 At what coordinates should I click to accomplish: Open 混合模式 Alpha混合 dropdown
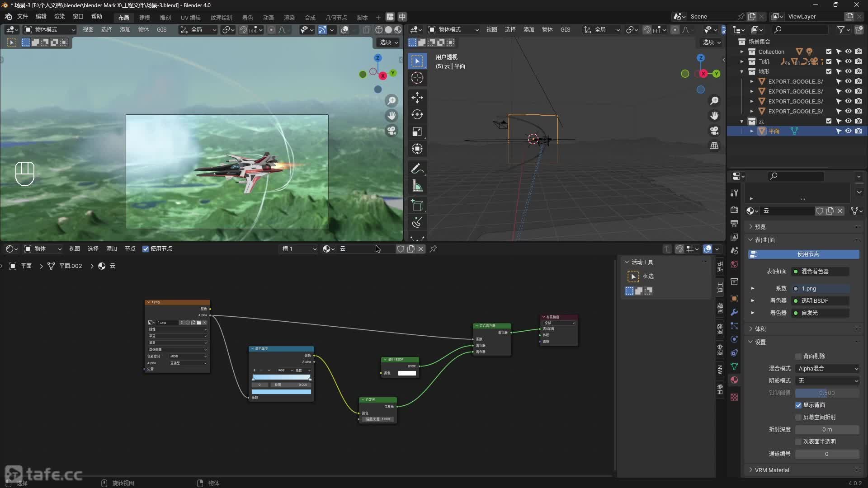click(827, 368)
